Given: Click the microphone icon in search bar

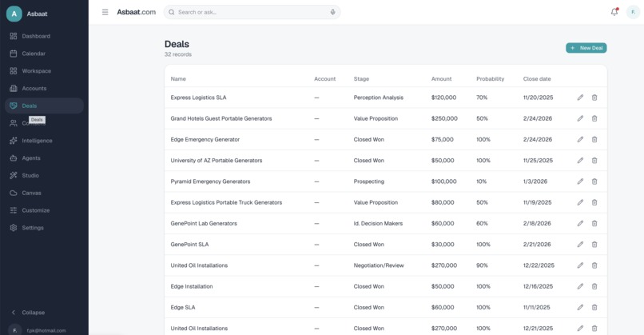Looking at the screenshot, I should point(332,12).
